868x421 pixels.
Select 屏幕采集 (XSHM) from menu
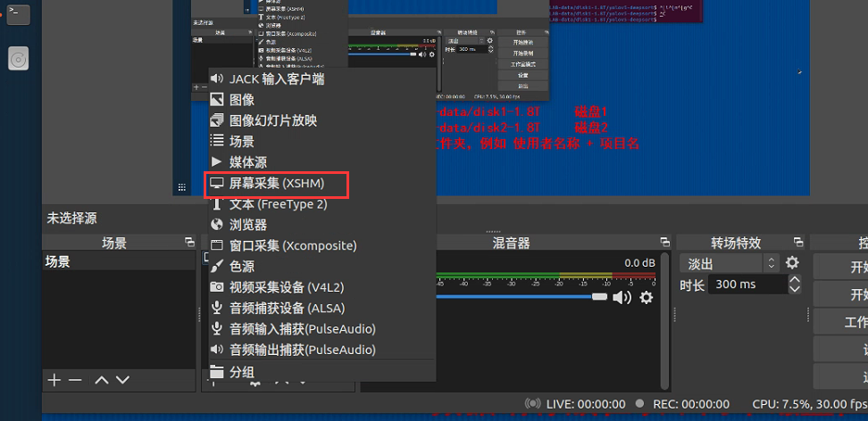point(322,183)
